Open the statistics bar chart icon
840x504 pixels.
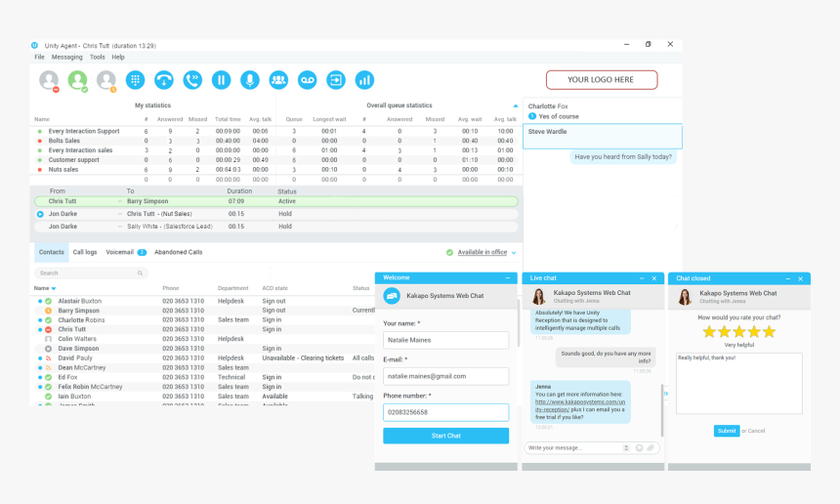tap(364, 80)
